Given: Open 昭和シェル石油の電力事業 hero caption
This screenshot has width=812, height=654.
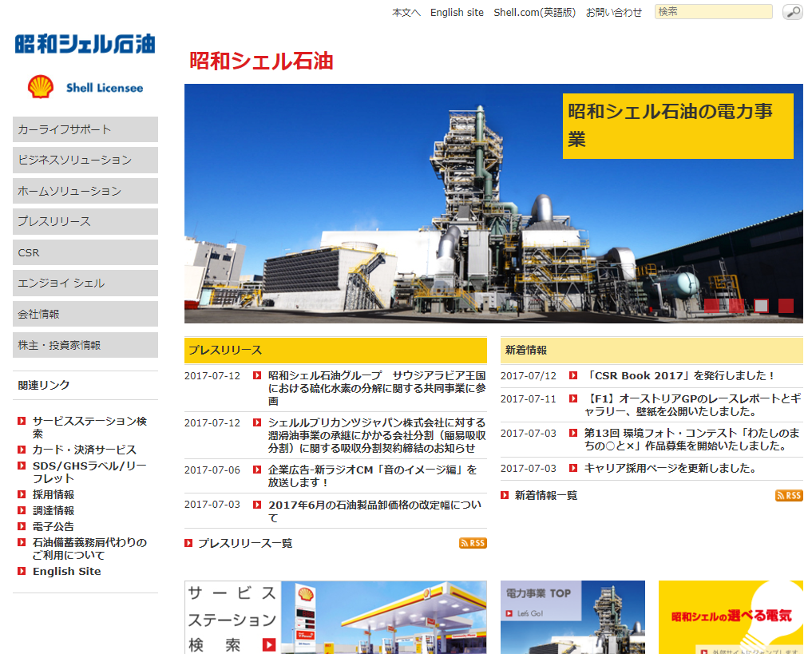Looking at the screenshot, I should pyautogui.click(x=678, y=126).
